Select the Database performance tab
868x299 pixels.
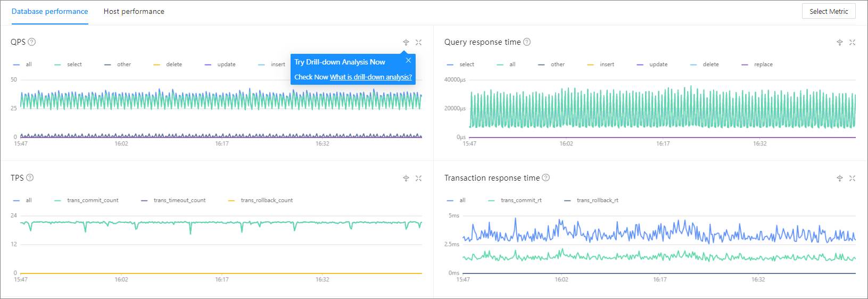tap(50, 11)
